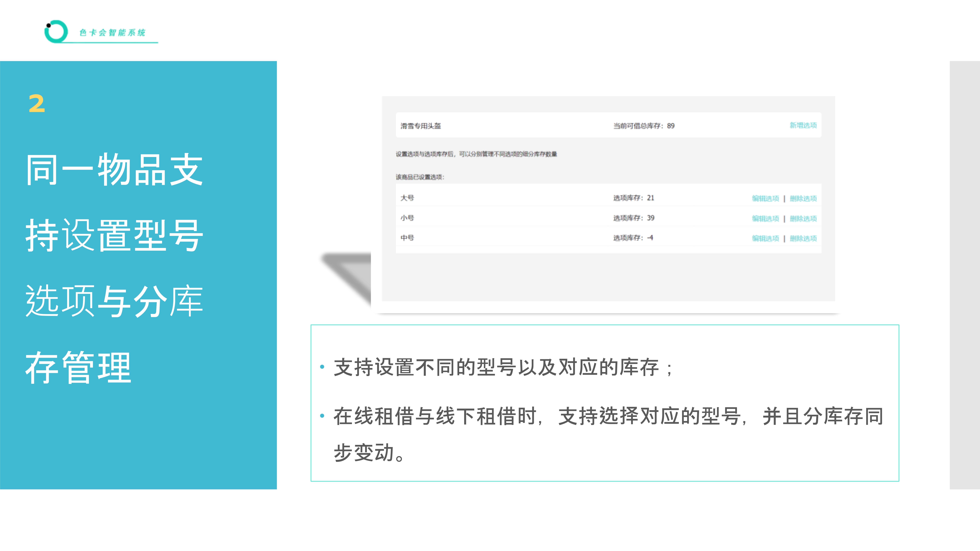Select the 中号 option name
The height and width of the screenshot is (551, 980).
[x=407, y=238]
